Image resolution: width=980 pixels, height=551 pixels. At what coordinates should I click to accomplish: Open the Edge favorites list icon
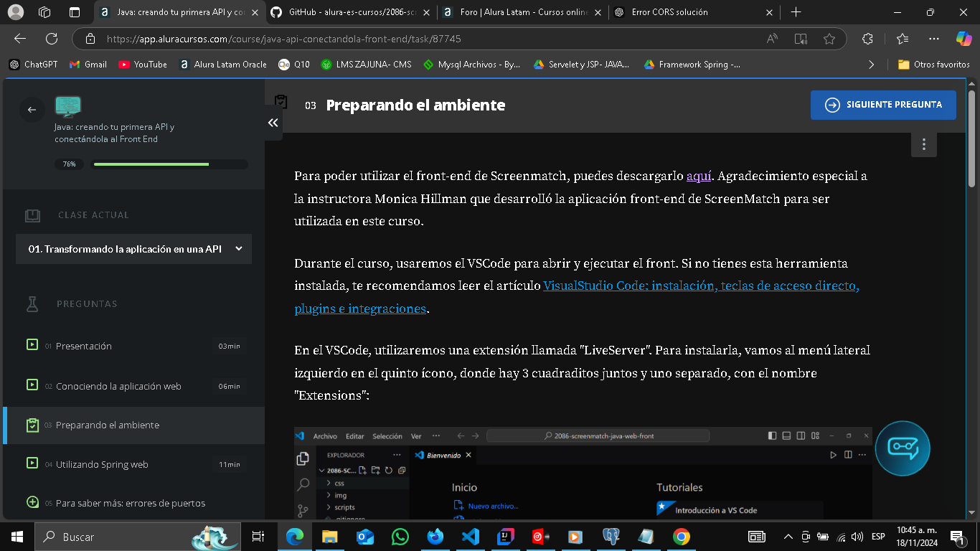point(902,39)
